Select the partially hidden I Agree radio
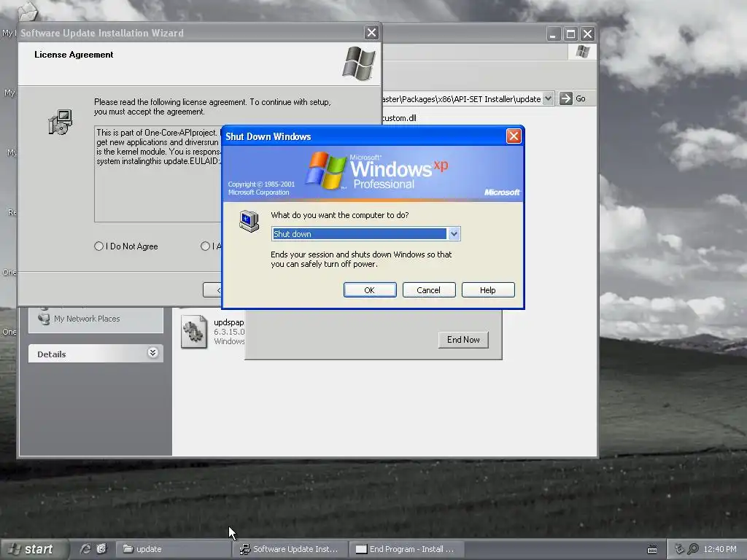The height and width of the screenshot is (560, 747). 205,246
